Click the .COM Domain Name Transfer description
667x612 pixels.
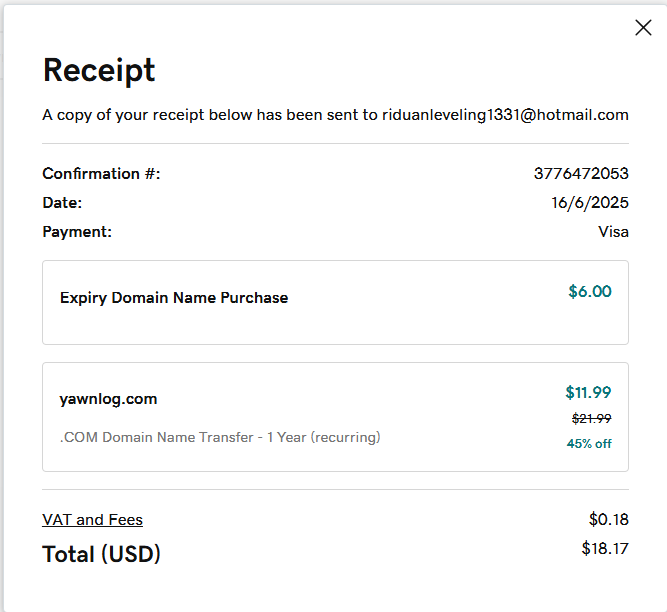(x=220, y=437)
